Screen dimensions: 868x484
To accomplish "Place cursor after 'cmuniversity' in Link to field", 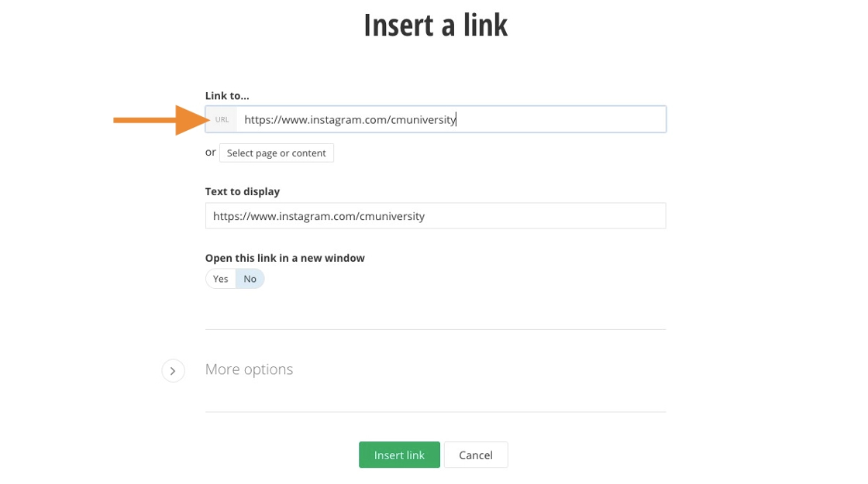I will (457, 120).
